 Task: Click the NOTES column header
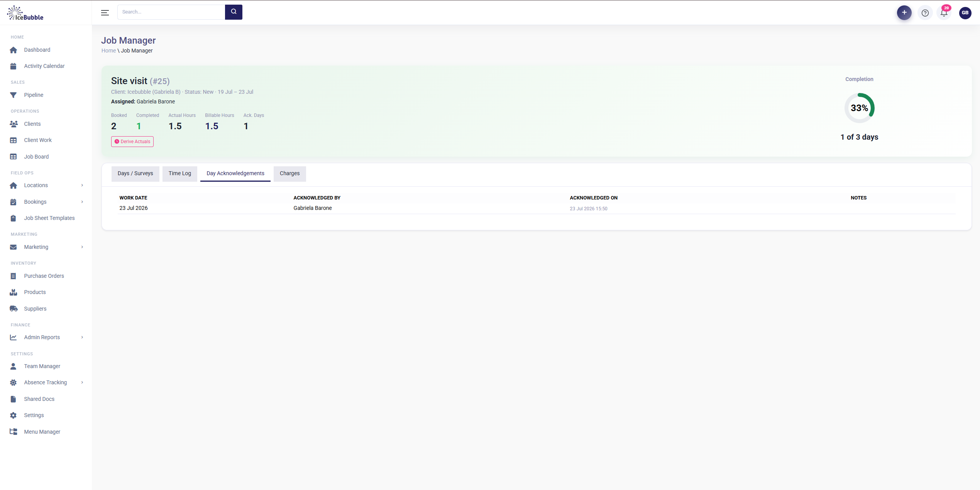coord(858,198)
